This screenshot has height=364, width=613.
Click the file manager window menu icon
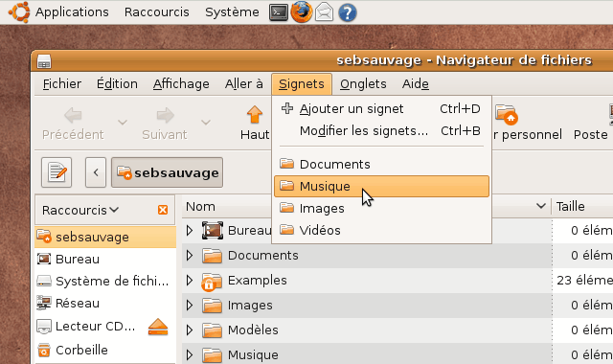click(x=44, y=61)
